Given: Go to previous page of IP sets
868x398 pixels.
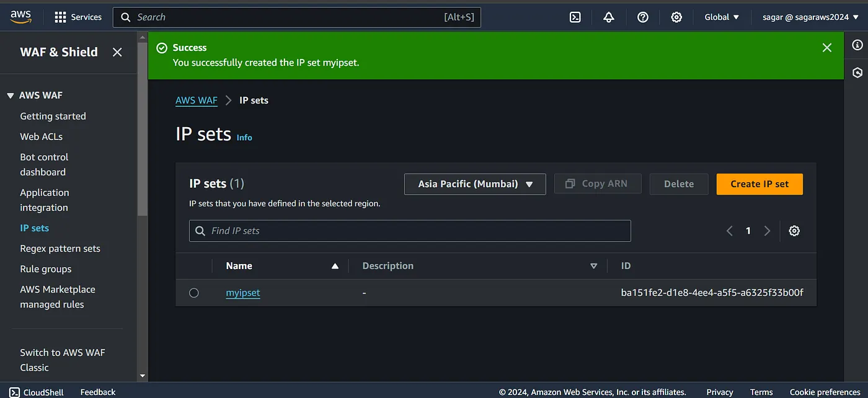Looking at the screenshot, I should tap(730, 231).
